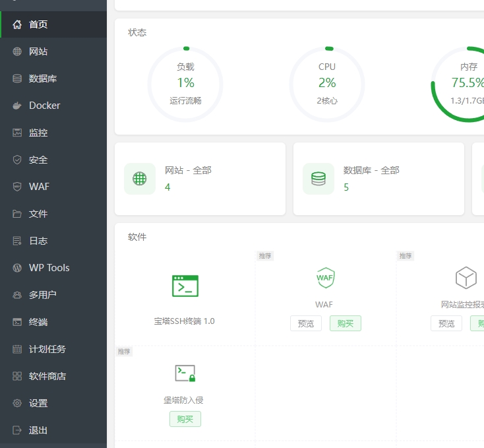The height and width of the screenshot is (448, 484).
Task: Open 设置 menu item
Action: [53, 403]
